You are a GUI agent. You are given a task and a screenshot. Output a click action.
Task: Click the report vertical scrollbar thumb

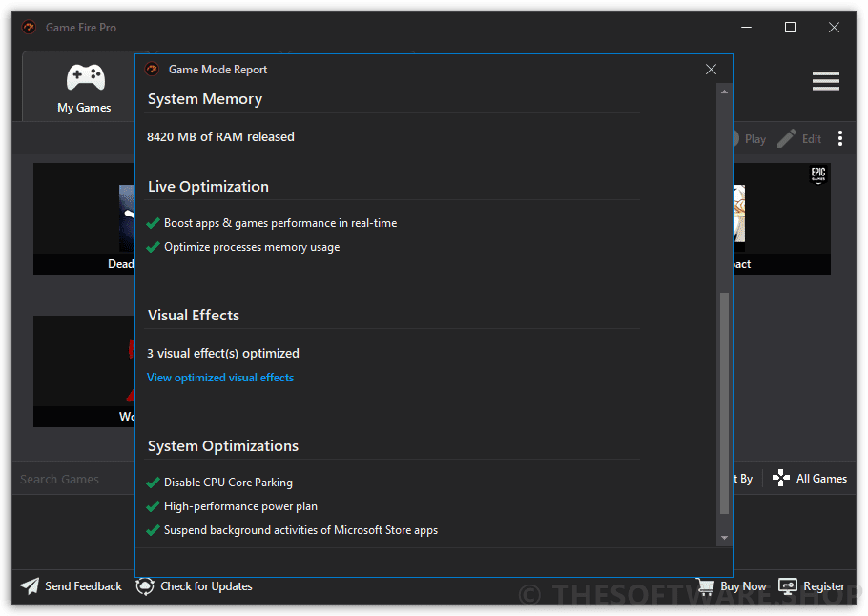(724, 403)
